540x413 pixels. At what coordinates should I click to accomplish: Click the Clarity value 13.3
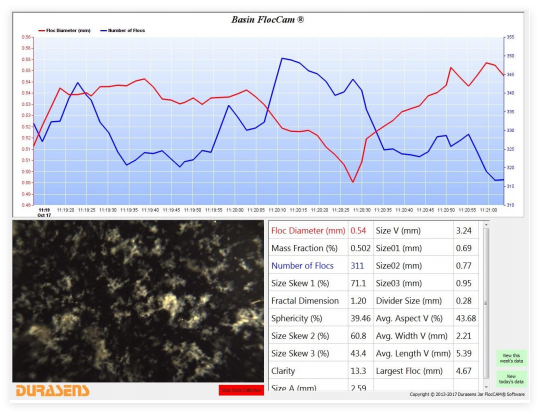point(358,371)
